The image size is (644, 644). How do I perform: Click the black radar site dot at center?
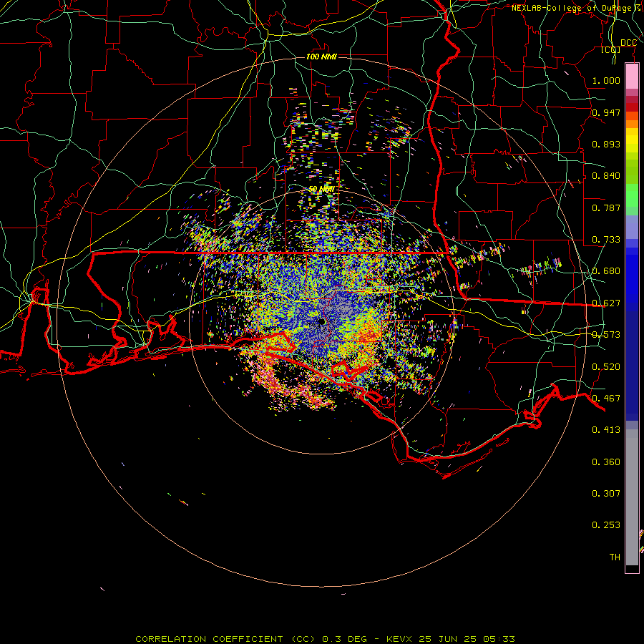pos(322,321)
